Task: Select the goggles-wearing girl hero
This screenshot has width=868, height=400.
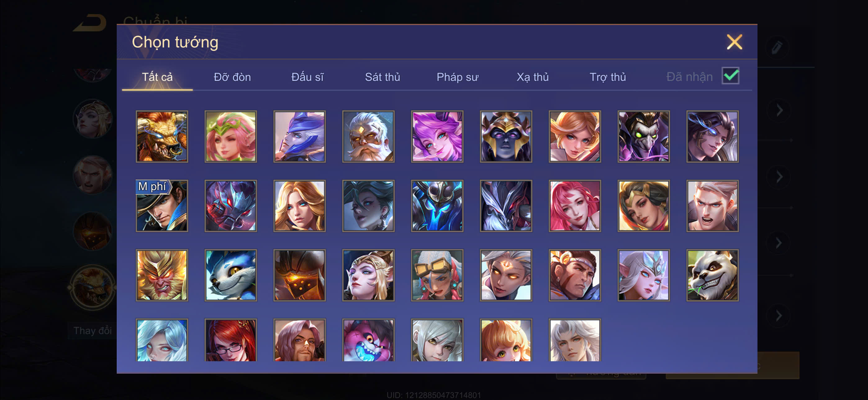Action: coord(437,275)
